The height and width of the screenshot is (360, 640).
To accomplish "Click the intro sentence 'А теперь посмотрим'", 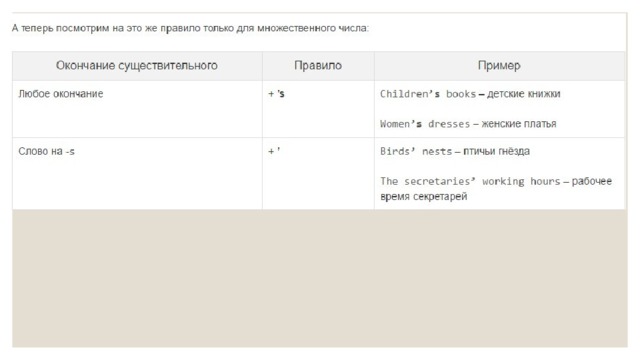I will [x=190, y=28].
